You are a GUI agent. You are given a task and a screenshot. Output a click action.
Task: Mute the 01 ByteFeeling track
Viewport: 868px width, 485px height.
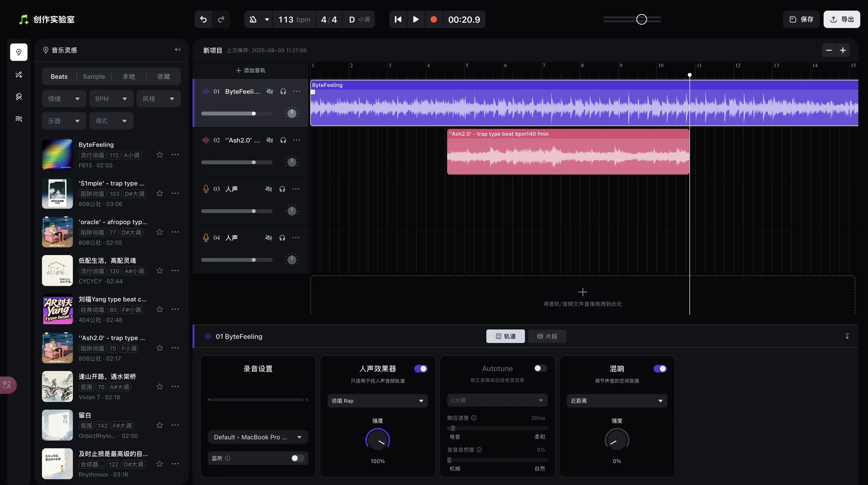tap(269, 91)
